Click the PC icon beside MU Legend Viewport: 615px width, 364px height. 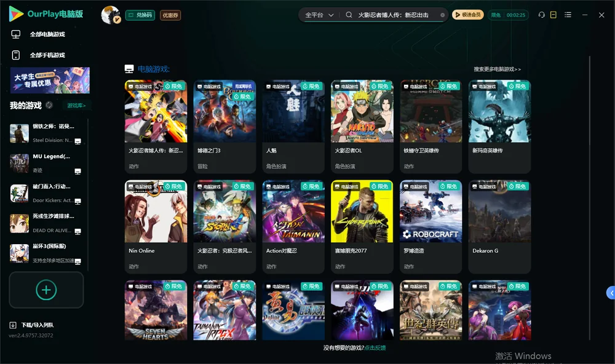[77, 172]
